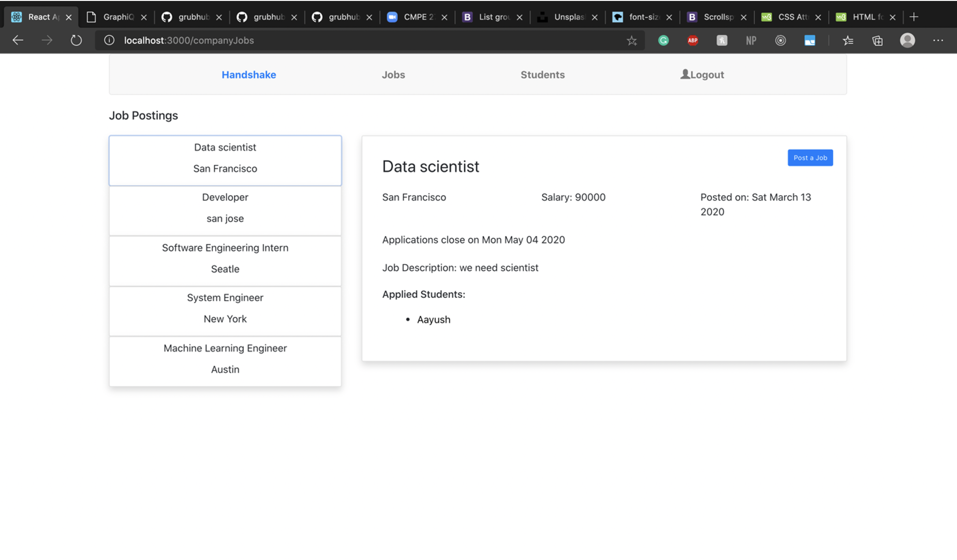Select the Data scientist job posting
957x560 pixels.
pos(225,160)
